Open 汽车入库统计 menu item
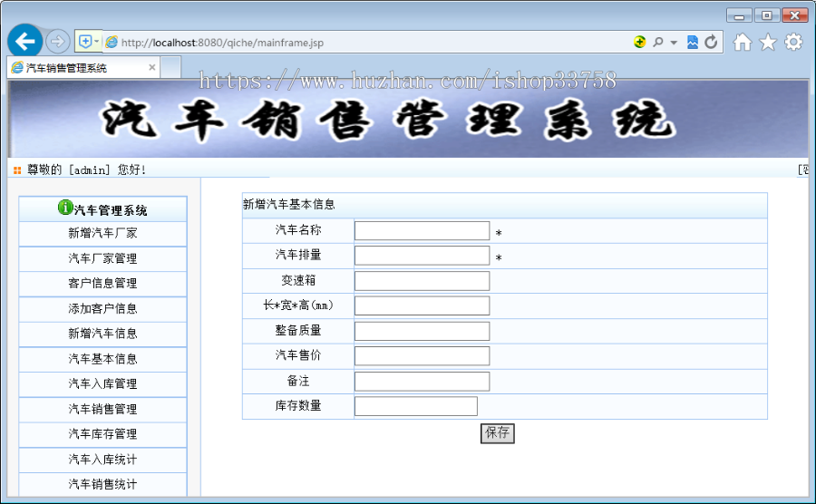The height and width of the screenshot is (504, 816). point(102,460)
